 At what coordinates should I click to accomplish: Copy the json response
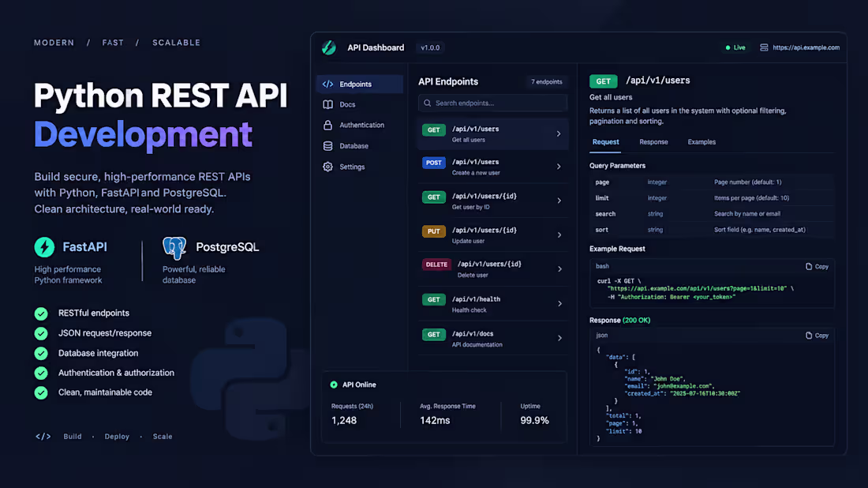pyautogui.click(x=817, y=335)
